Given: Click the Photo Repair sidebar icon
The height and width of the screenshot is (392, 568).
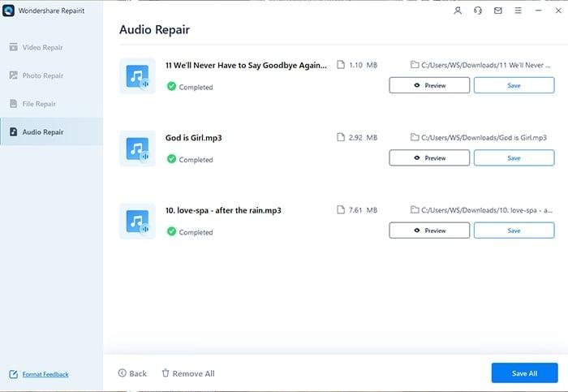Looking at the screenshot, I should pos(14,75).
